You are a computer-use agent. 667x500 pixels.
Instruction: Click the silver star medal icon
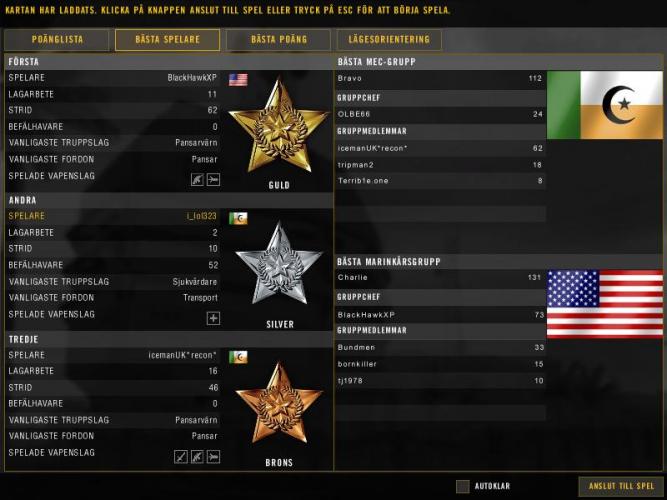[x=279, y=264]
